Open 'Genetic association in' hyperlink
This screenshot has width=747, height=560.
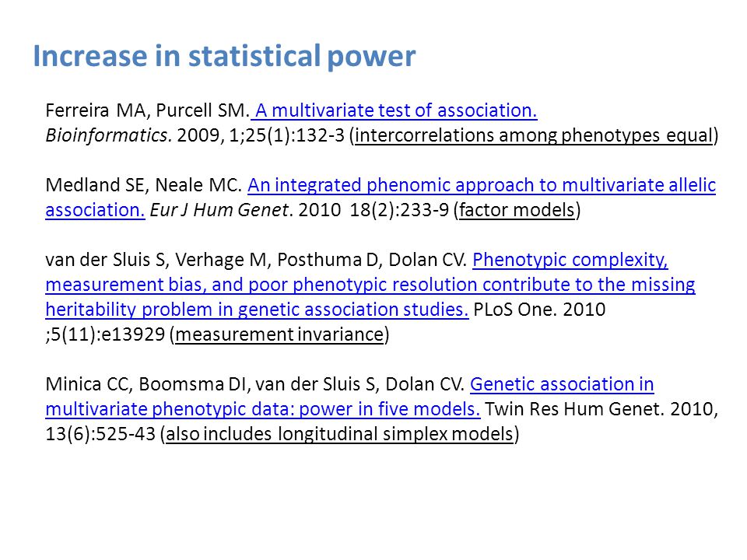coord(562,384)
